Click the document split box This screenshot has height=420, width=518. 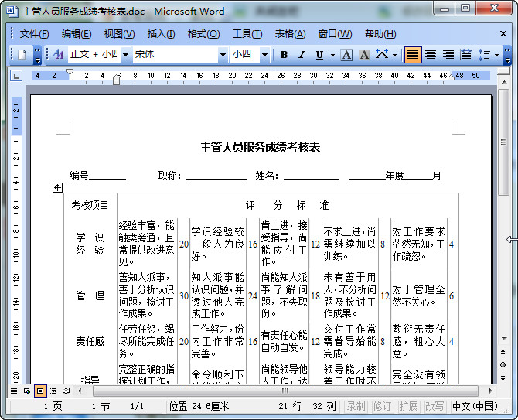(x=503, y=72)
